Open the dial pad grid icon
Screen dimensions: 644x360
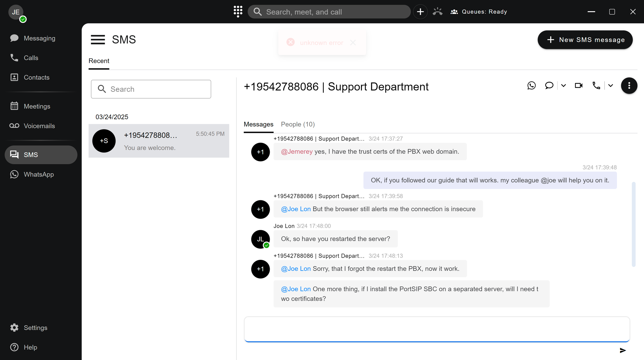tap(238, 11)
